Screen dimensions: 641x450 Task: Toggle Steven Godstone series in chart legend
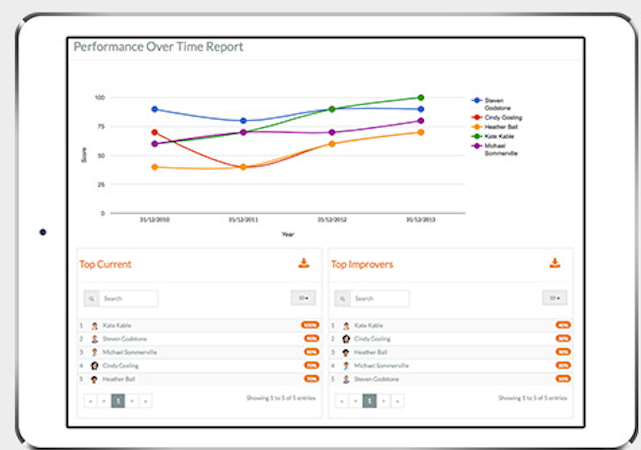(x=491, y=104)
